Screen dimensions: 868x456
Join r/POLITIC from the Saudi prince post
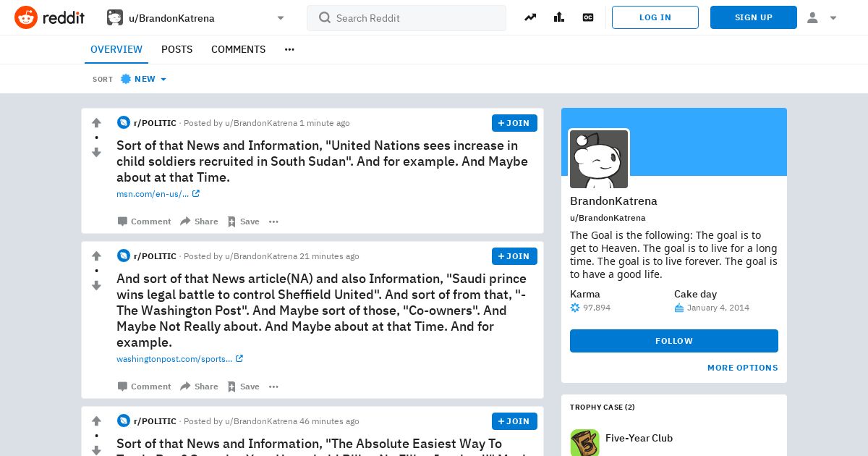click(514, 256)
